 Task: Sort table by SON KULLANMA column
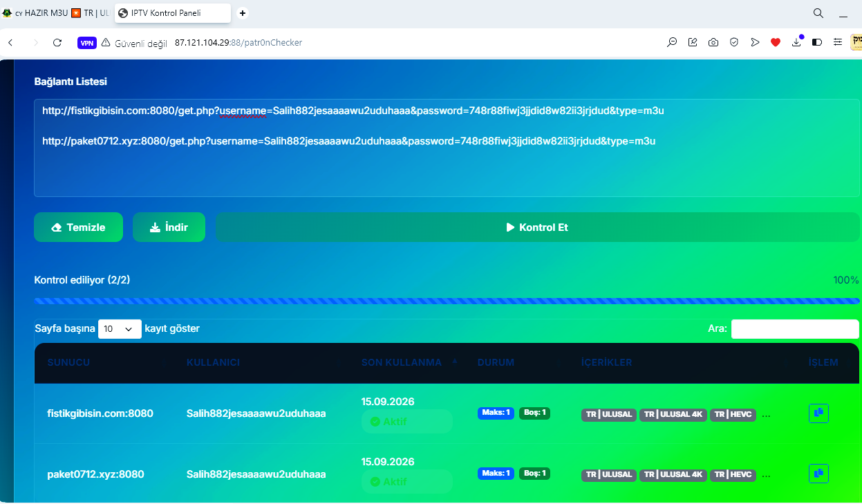(402, 362)
